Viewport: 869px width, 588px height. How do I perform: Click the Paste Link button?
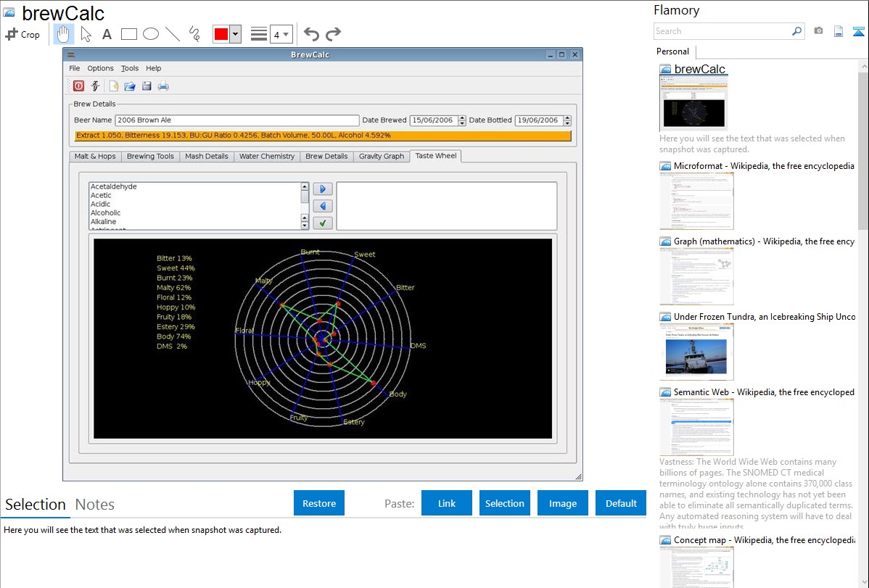coord(447,503)
